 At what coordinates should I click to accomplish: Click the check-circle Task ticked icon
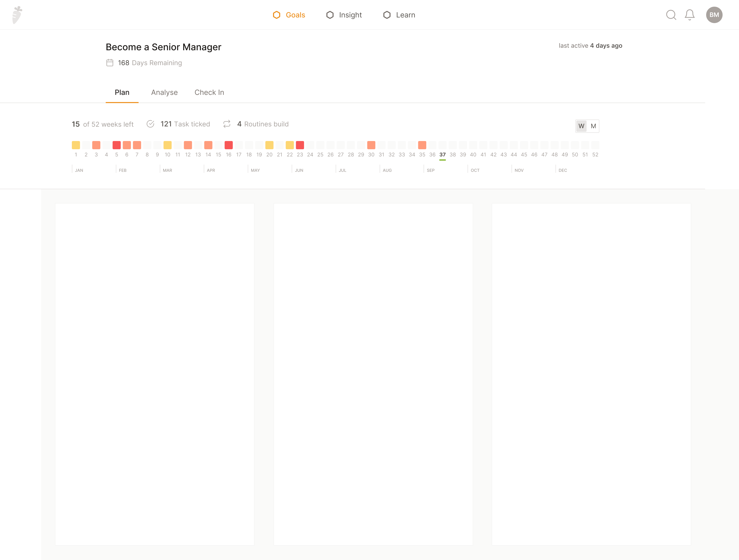[x=150, y=124]
